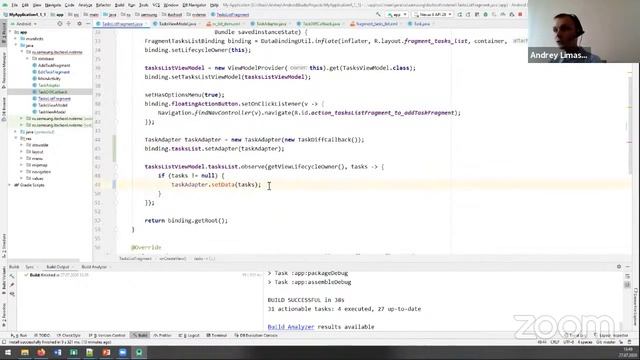
Task: Open Android Studio taskbar icon
Action: point(139,352)
